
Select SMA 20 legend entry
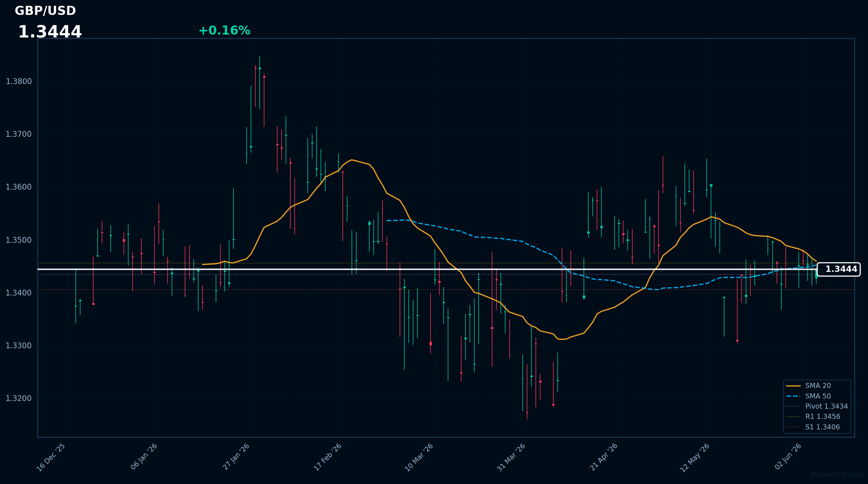pos(818,386)
